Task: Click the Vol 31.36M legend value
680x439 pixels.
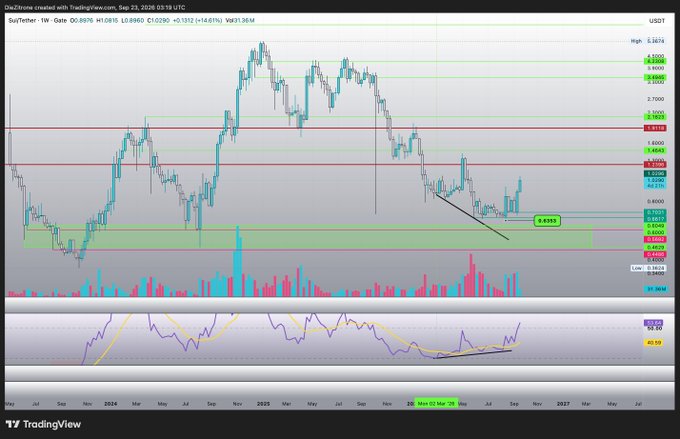Action: pyautogui.click(x=240, y=20)
